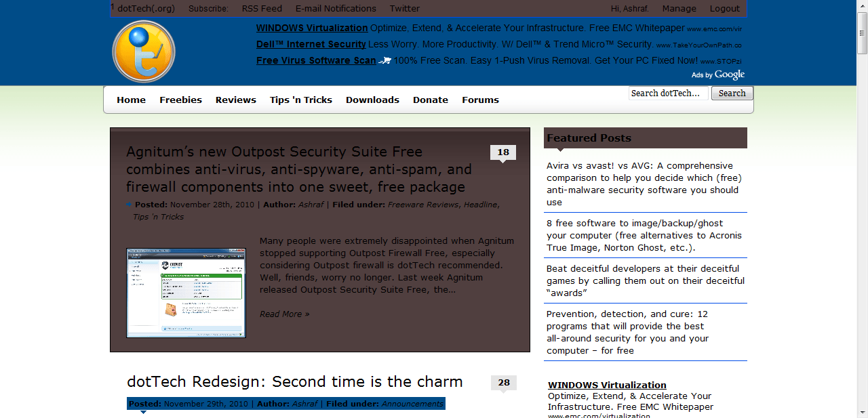Click the vertical scrollbar thumb
The image size is (868, 418).
pos(862,33)
